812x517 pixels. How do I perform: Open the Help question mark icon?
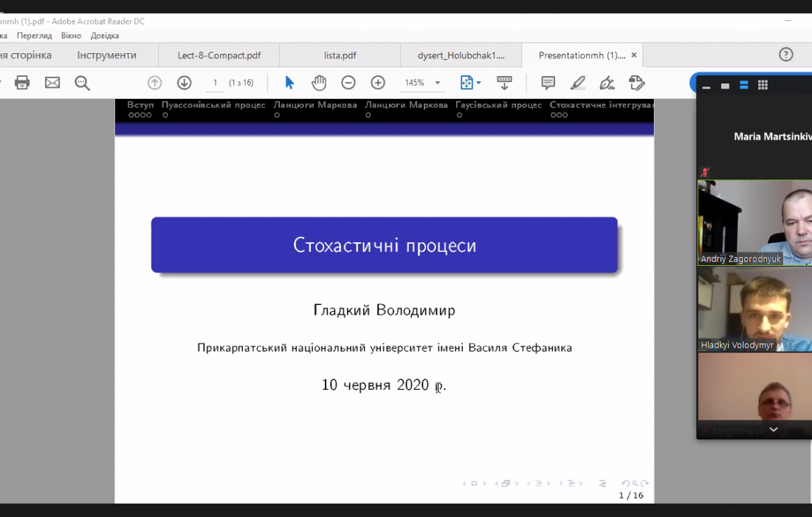(x=786, y=55)
